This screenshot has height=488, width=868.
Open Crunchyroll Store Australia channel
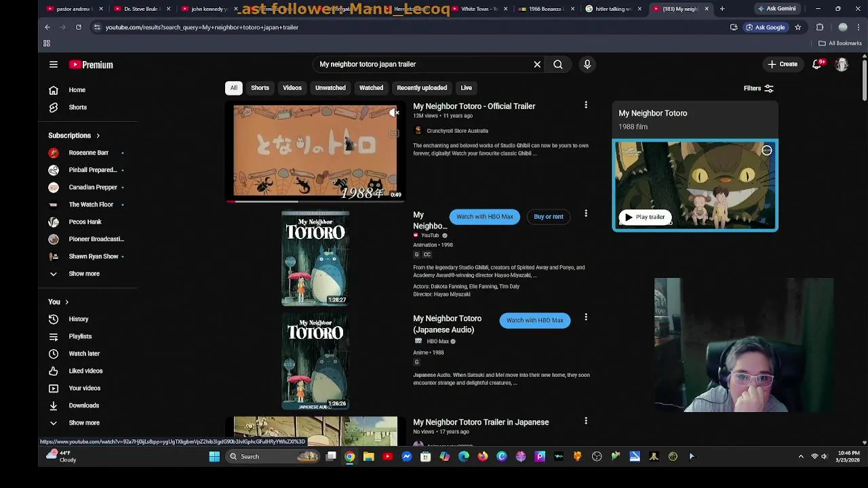pyautogui.click(x=457, y=131)
